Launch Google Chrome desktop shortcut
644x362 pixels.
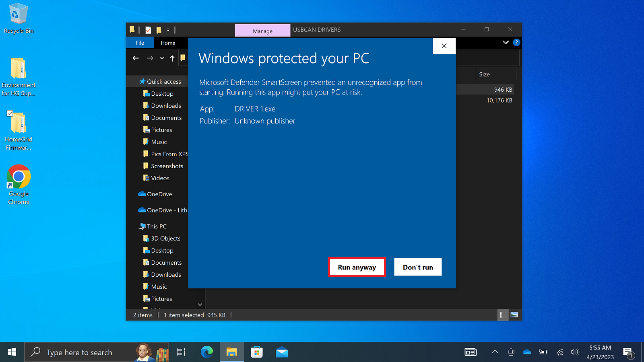click(x=19, y=185)
